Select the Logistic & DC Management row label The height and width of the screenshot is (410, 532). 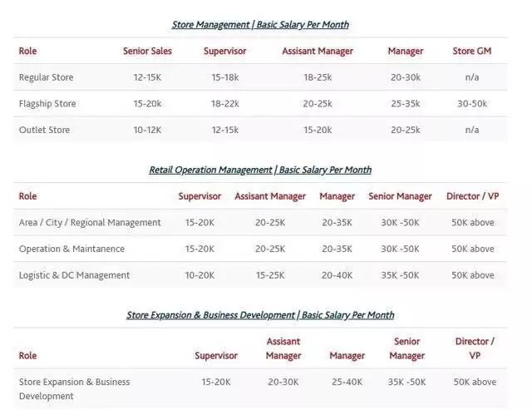pyautogui.click(x=74, y=275)
